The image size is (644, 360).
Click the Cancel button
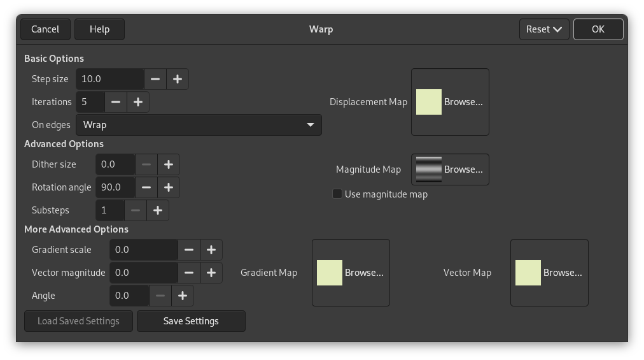(x=45, y=29)
